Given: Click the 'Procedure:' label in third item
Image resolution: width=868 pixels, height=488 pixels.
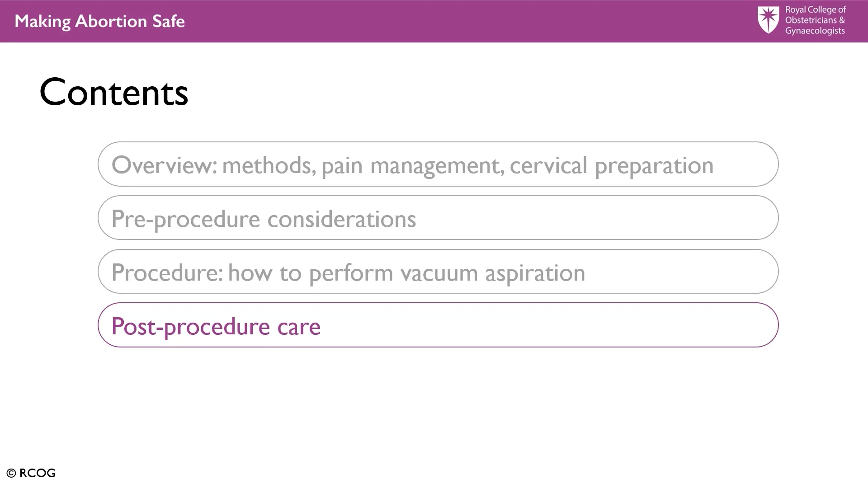Looking at the screenshot, I should [x=167, y=273].
